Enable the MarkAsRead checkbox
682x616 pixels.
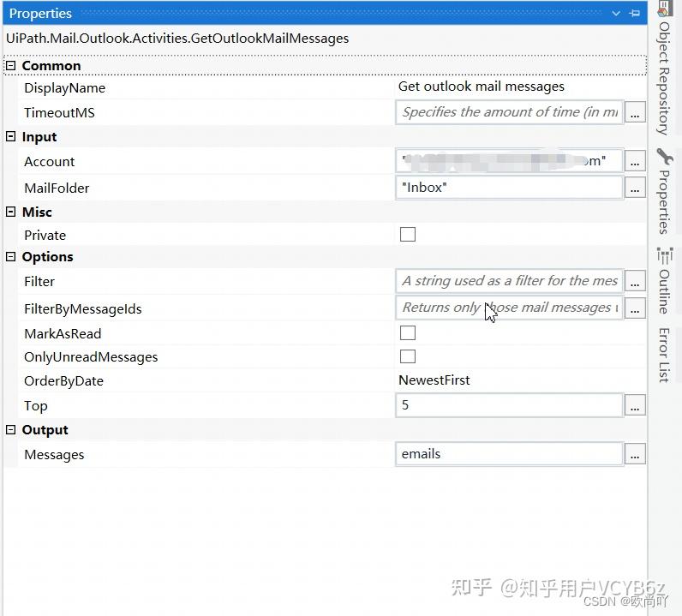408,333
